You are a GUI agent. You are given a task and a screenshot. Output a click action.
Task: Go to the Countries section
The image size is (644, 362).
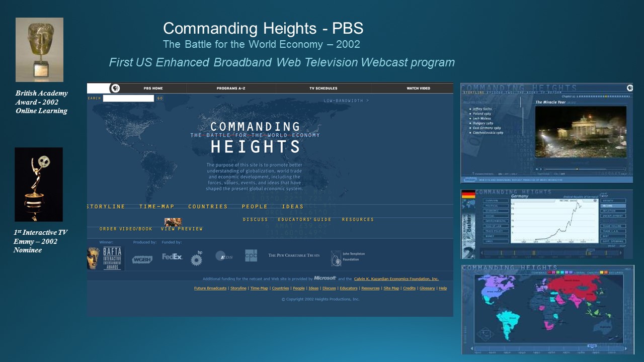pyautogui.click(x=208, y=207)
